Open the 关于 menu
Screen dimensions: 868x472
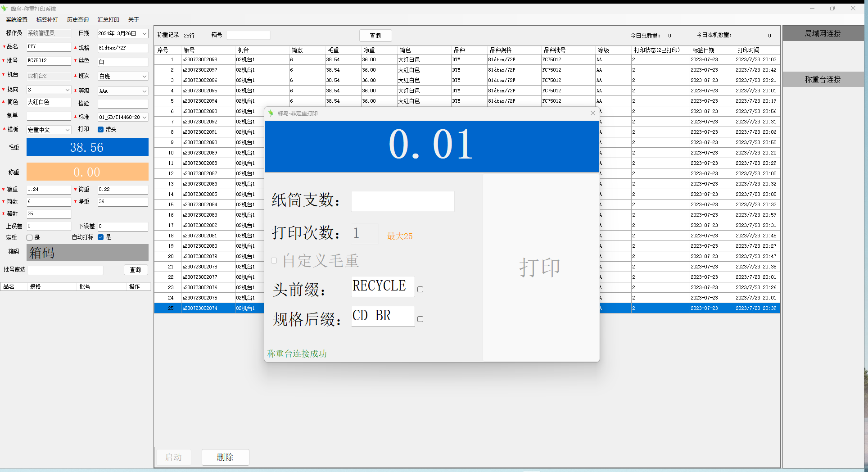pos(134,20)
